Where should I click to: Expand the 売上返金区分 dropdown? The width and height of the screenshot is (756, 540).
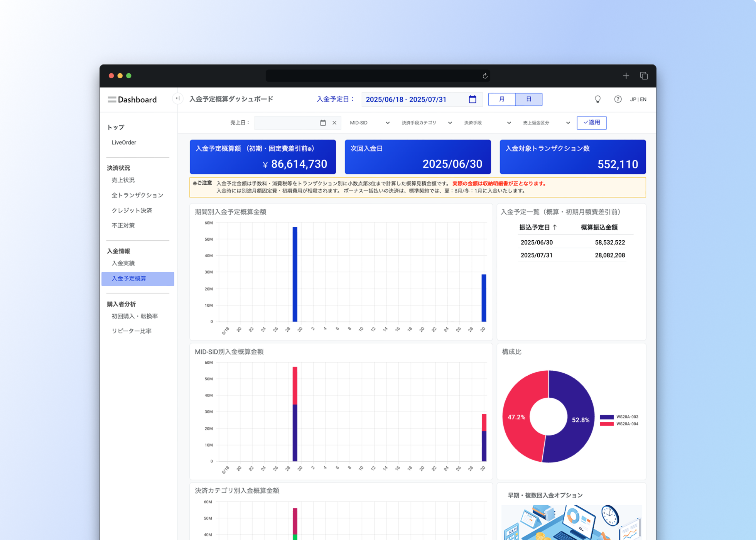click(x=546, y=123)
